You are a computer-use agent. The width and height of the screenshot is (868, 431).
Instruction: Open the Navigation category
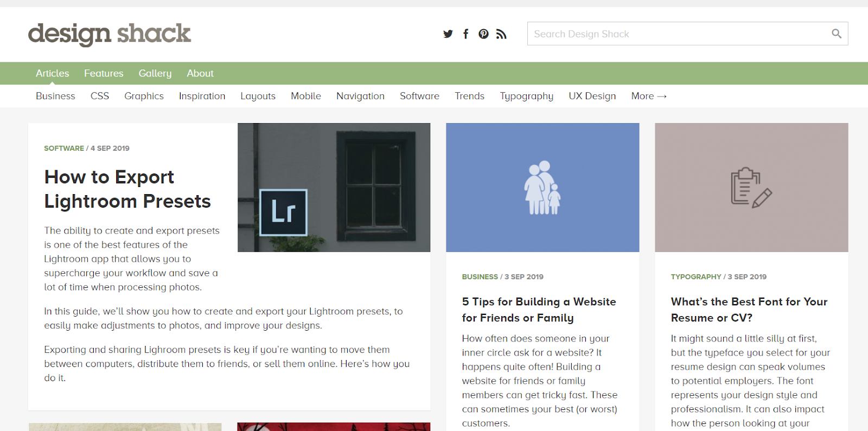point(360,96)
